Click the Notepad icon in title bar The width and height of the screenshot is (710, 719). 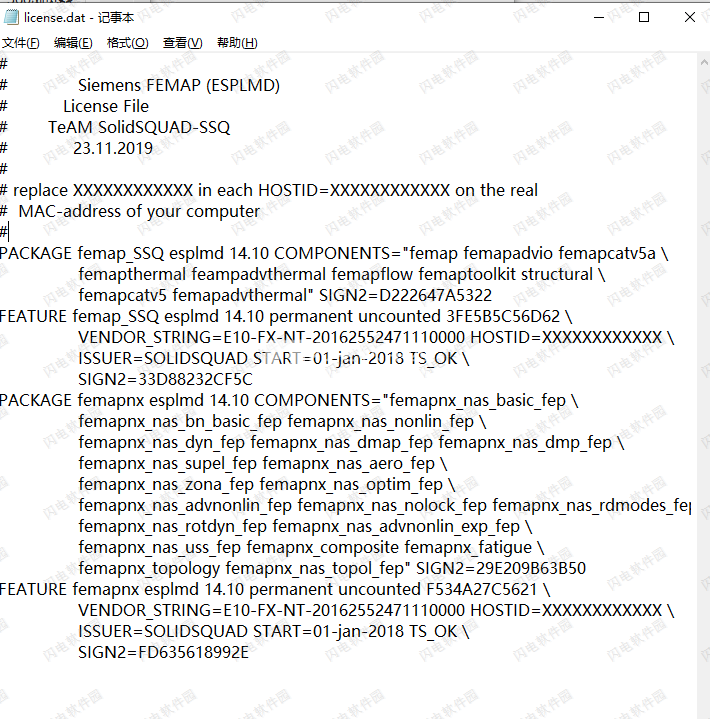[x=11, y=17]
